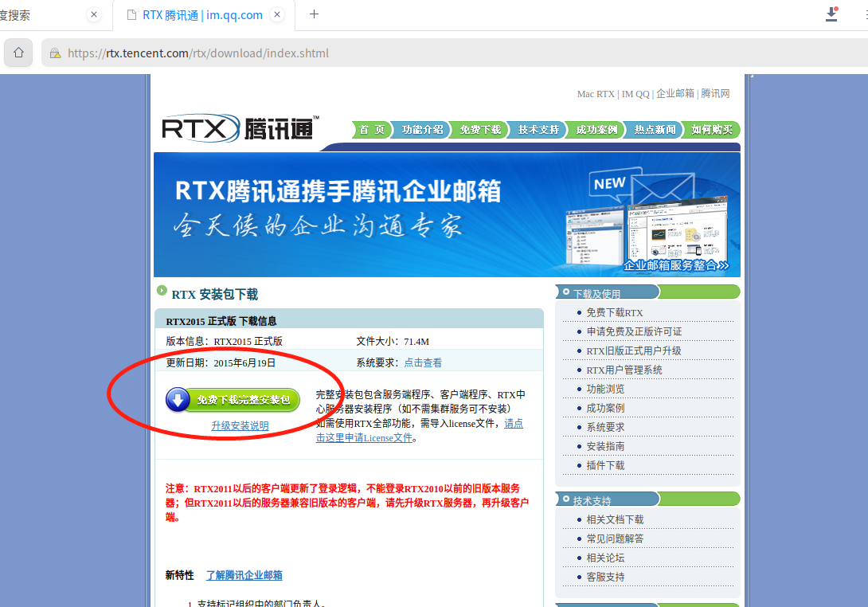Screen dimensions: 868x607
Task: Open 功能介绍 navigation tab
Action: (422, 130)
